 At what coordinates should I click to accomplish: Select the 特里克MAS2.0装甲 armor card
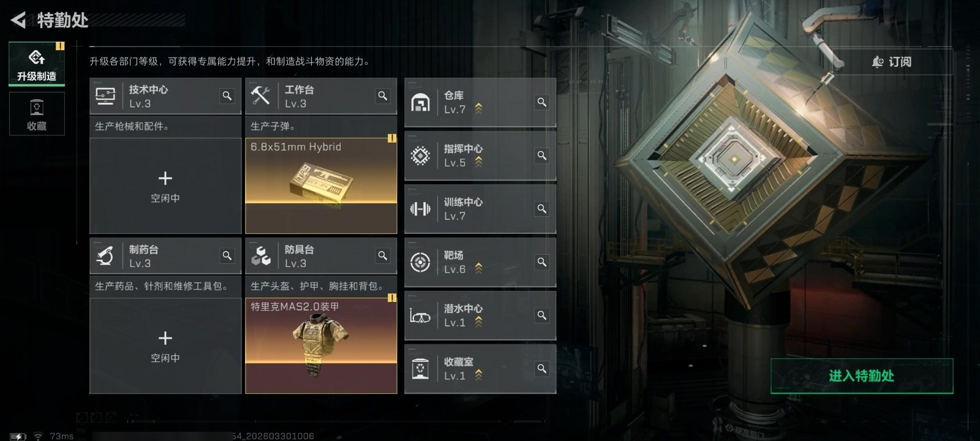click(321, 345)
